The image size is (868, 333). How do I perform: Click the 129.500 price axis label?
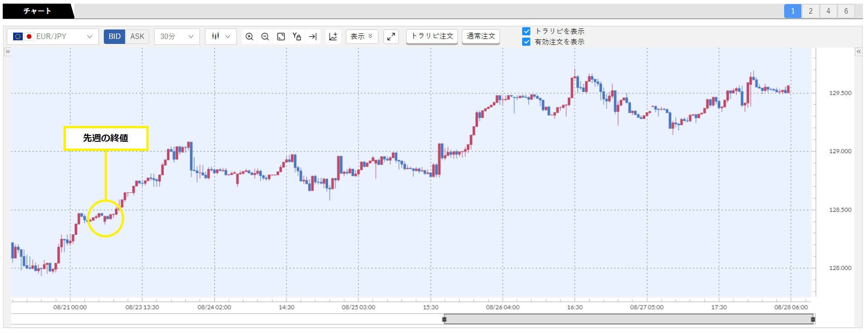[840, 93]
